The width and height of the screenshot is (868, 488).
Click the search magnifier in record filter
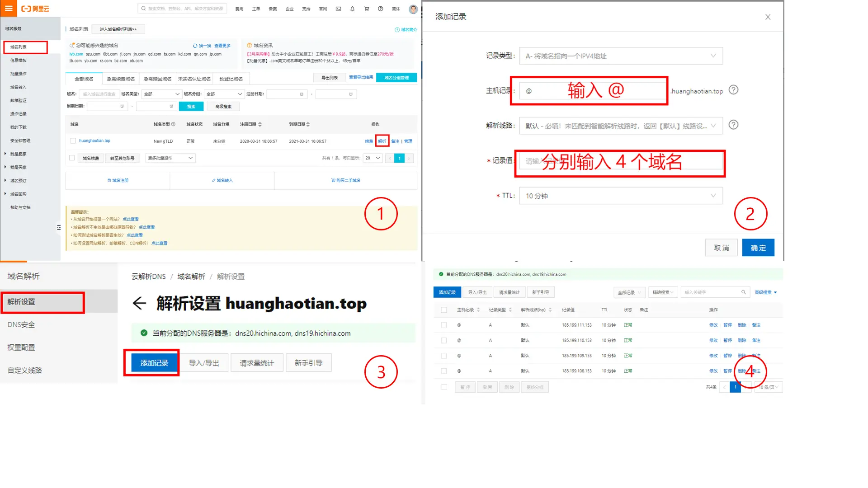(743, 292)
